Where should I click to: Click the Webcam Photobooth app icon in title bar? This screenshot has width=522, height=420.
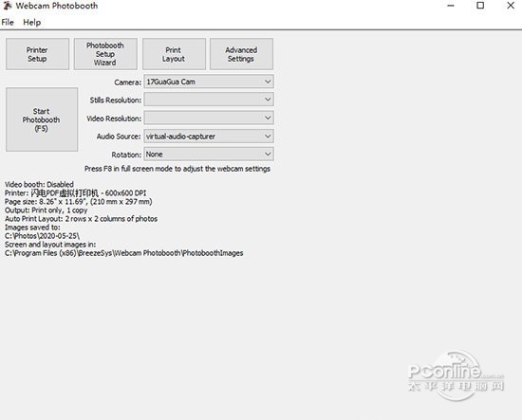pyautogui.click(x=8, y=6)
